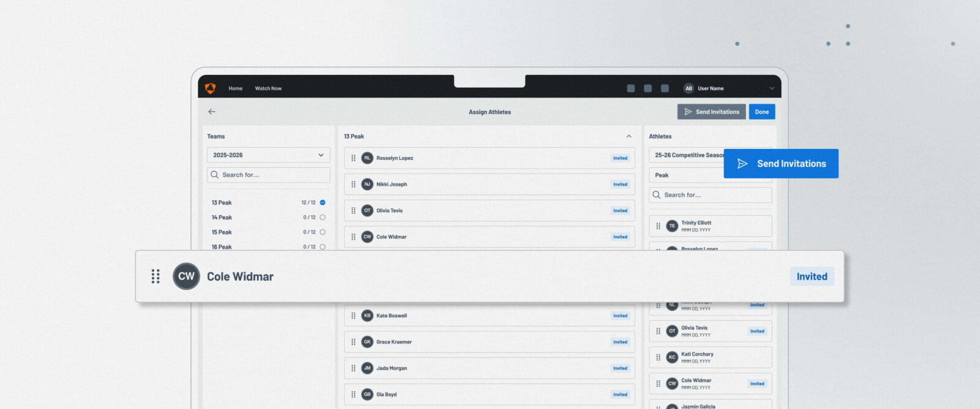Click the OT avatar for Olivia Tevis
The width and height of the screenshot is (980, 409).
pyautogui.click(x=367, y=210)
